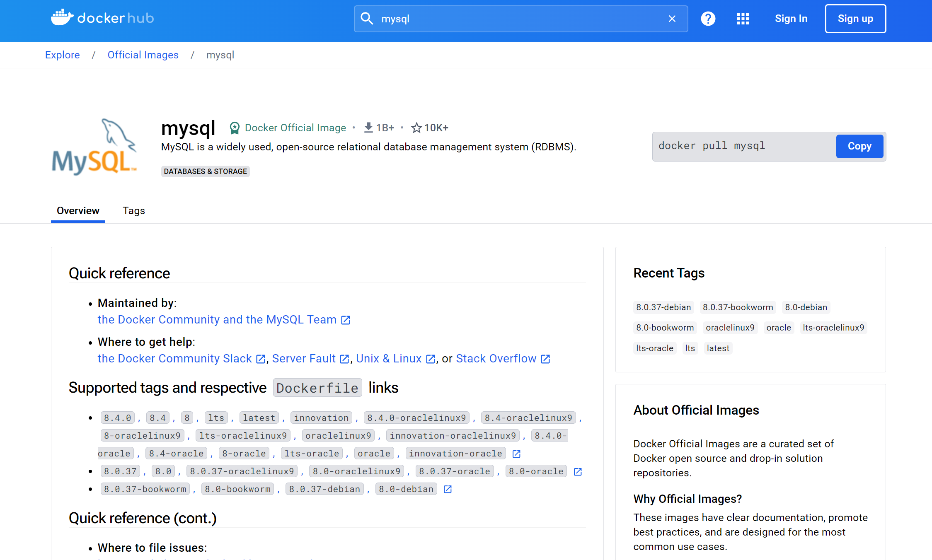The width and height of the screenshot is (932, 560).
Task: Clear the mysql search text
Action: (x=672, y=19)
